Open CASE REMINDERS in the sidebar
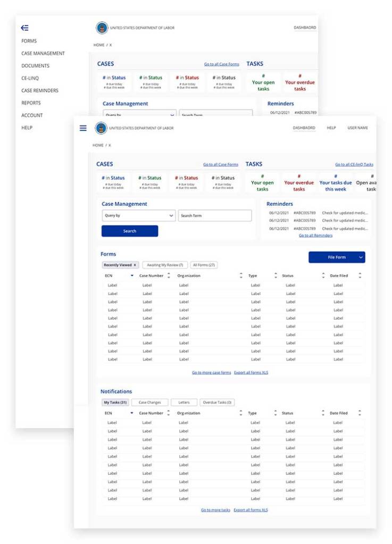 40,91
